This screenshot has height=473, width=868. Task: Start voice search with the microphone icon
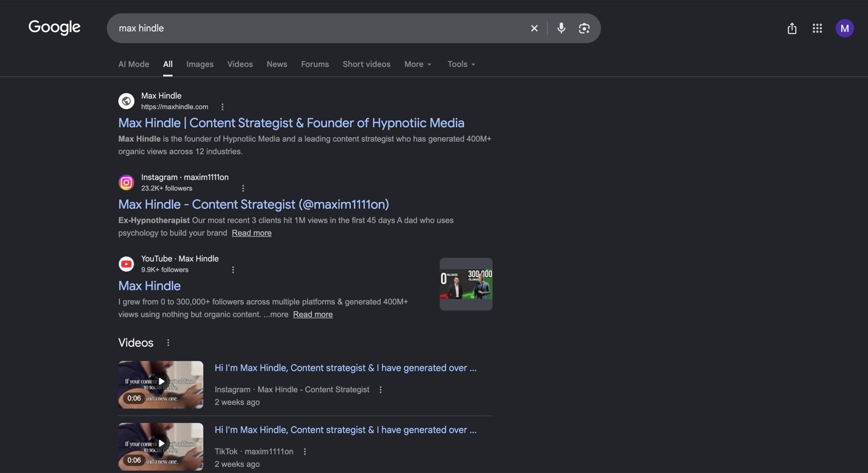point(561,28)
